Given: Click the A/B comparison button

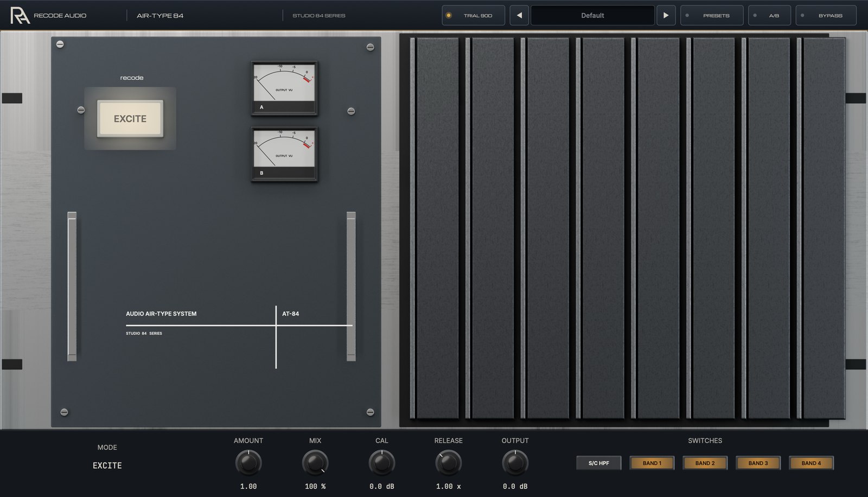Looking at the screenshot, I should point(769,15).
